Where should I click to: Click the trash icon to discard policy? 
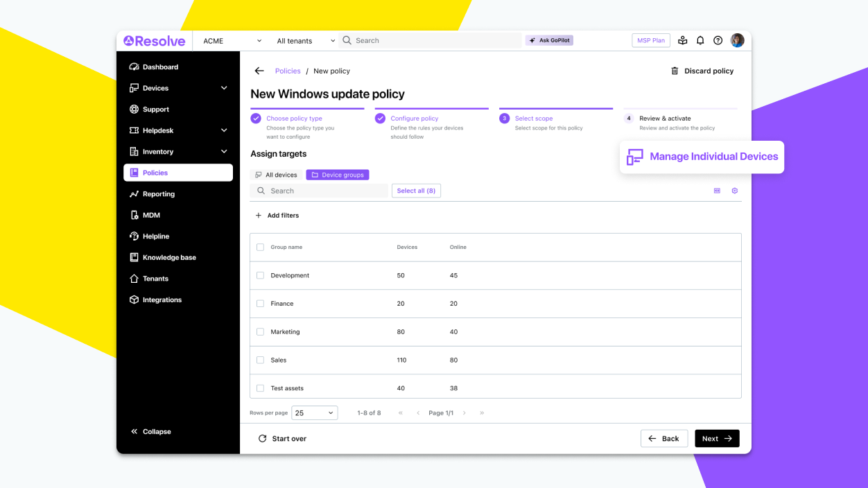point(673,71)
